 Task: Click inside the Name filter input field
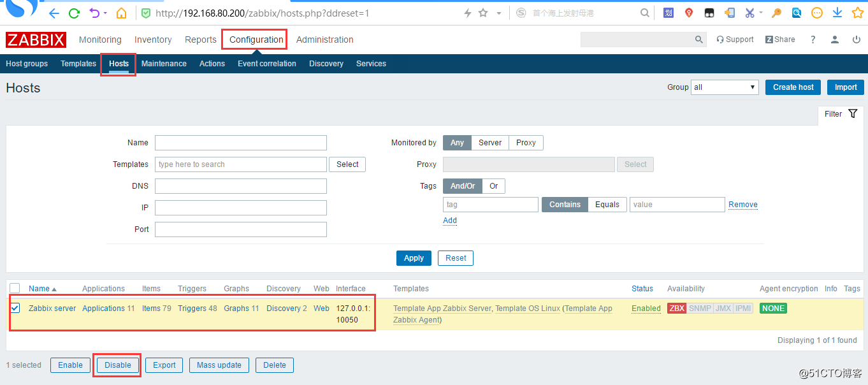(240, 143)
